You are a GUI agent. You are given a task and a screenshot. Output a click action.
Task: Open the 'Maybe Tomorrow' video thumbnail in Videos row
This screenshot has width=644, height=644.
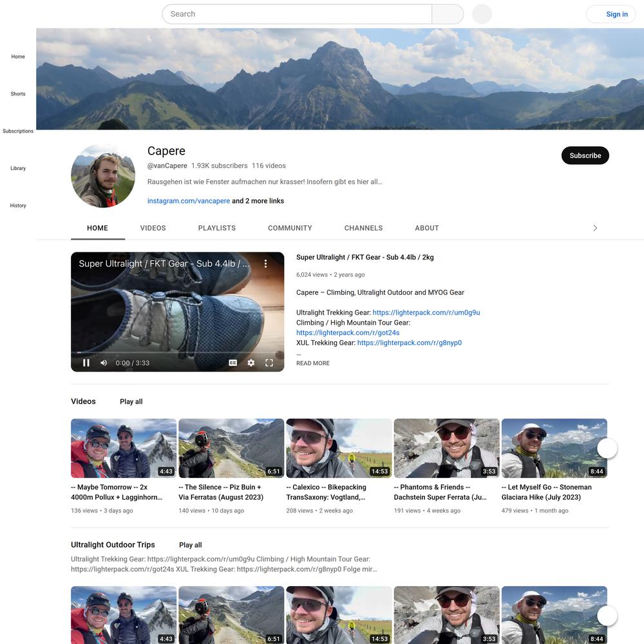click(x=124, y=448)
